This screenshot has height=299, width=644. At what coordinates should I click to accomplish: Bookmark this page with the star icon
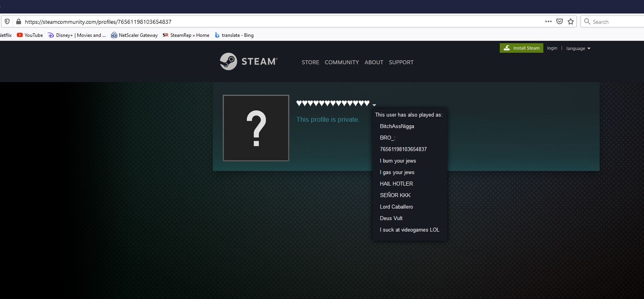tap(571, 21)
